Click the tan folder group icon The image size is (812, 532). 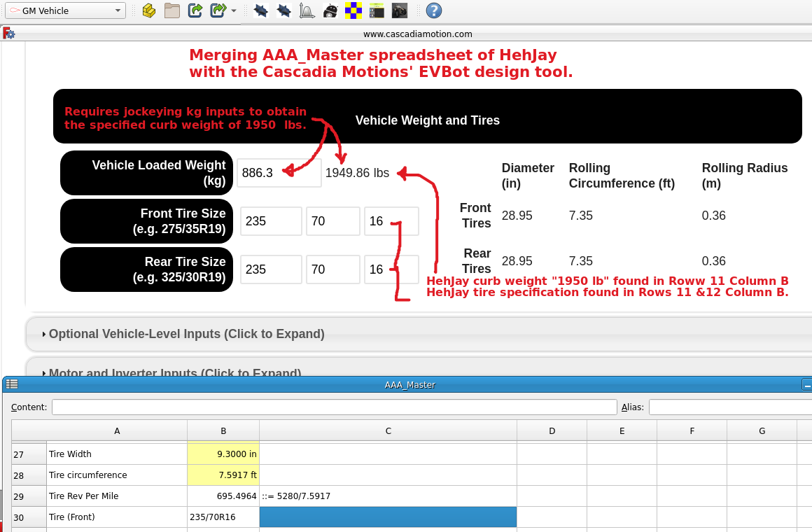pyautogui.click(x=172, y=10)
